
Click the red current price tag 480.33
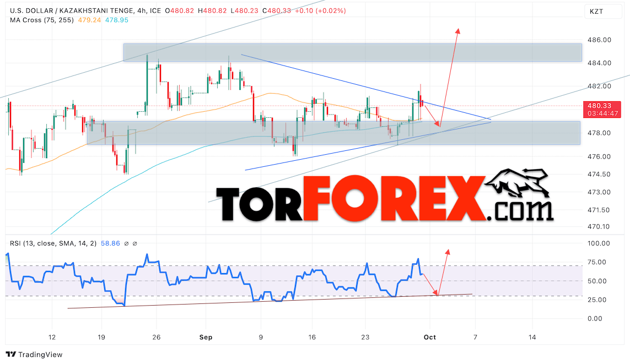pyautogui.click(x=599, y=106)
